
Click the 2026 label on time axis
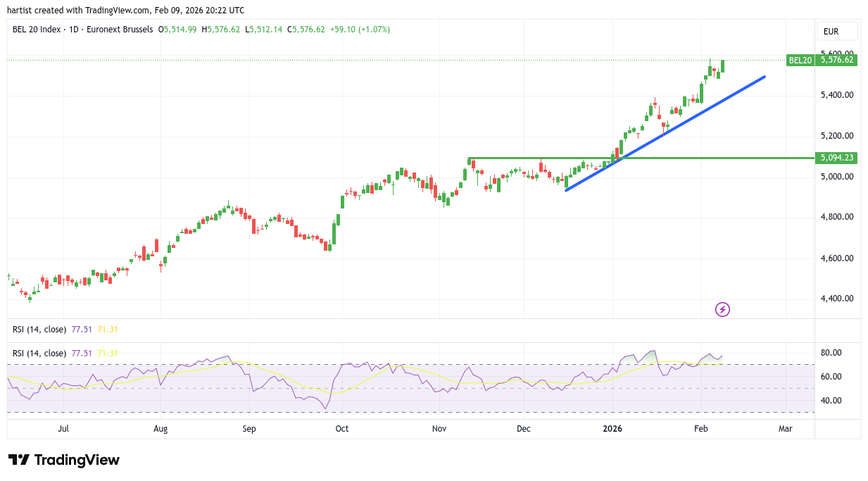(612, 428)
